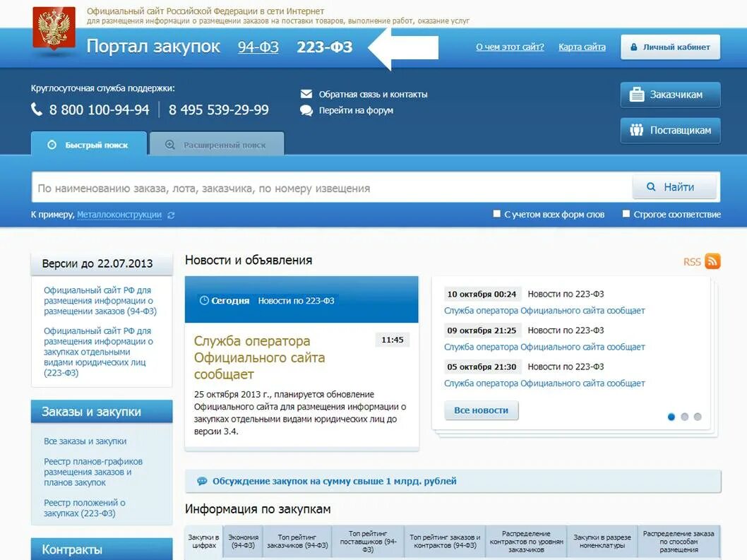Enable С учетом всех форм слов
This screenshot has height=560, width=747.
[496, 214]
